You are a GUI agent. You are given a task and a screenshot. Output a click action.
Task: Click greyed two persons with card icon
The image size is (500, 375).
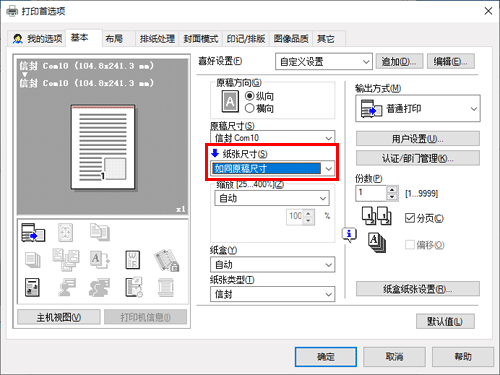click(x=99, y=287)
